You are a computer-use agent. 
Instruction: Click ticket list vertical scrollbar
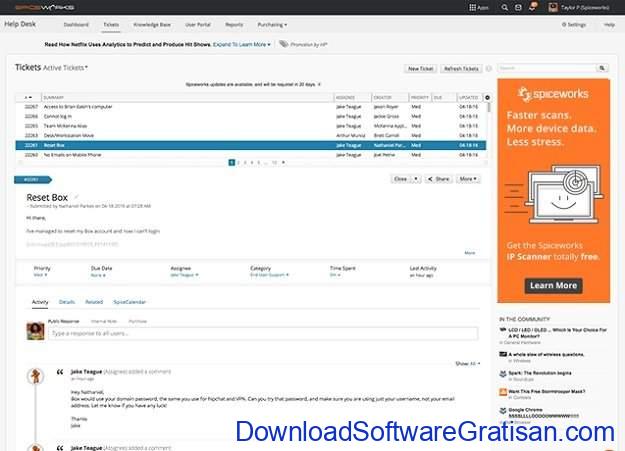tap(489, 107)
